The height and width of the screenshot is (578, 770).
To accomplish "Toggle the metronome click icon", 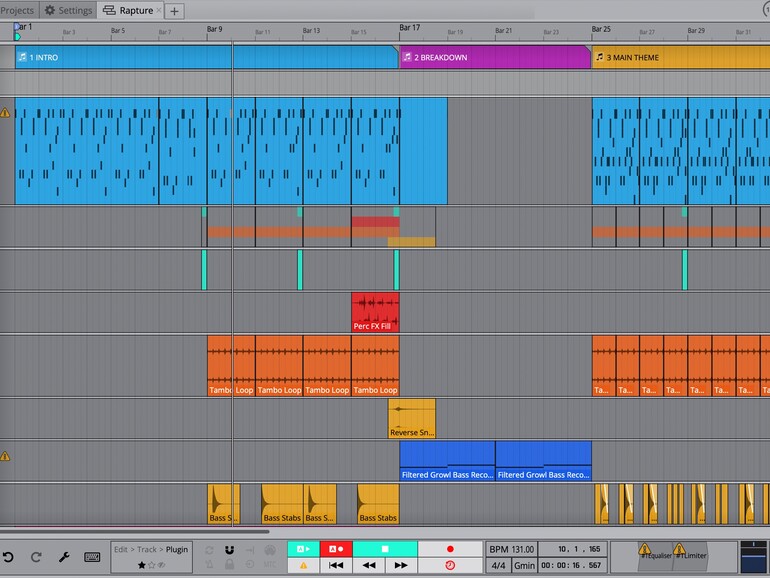I will pos(209,564).
